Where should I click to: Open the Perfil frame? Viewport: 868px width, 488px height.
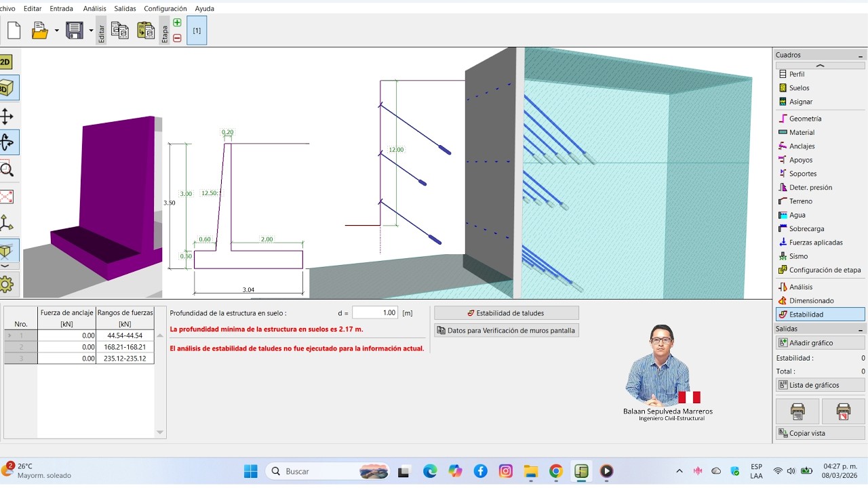[821, 74]
